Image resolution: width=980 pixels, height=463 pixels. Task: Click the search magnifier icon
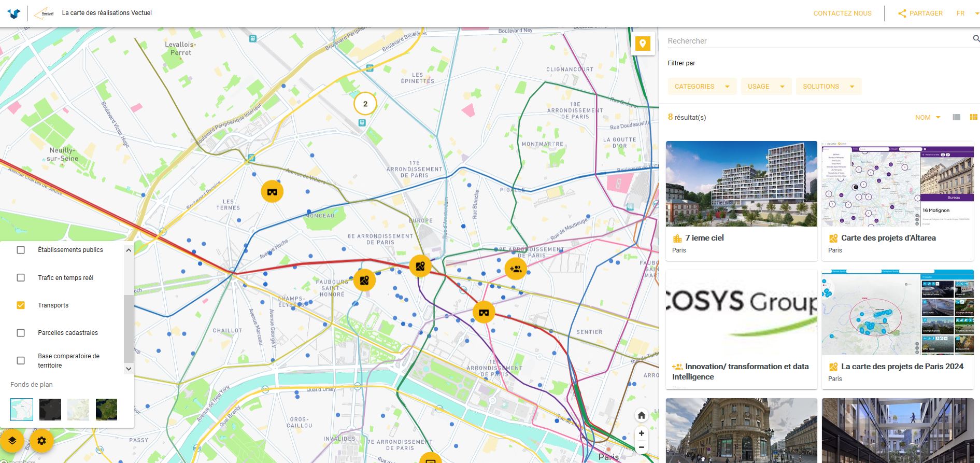976,39
